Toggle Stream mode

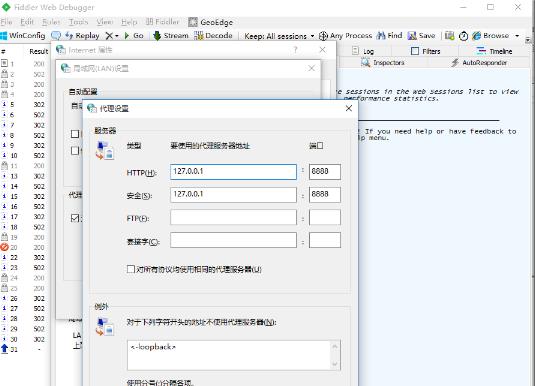[171, 35]
